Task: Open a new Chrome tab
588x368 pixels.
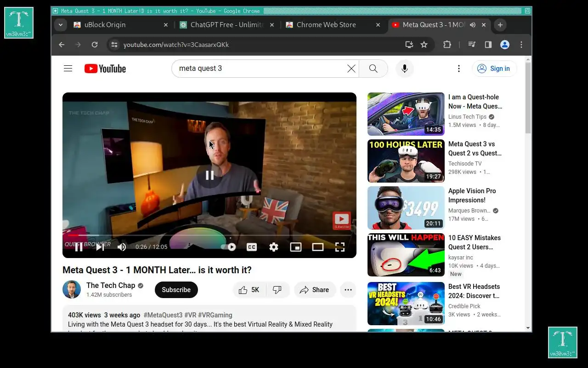Action: point(500,25)
